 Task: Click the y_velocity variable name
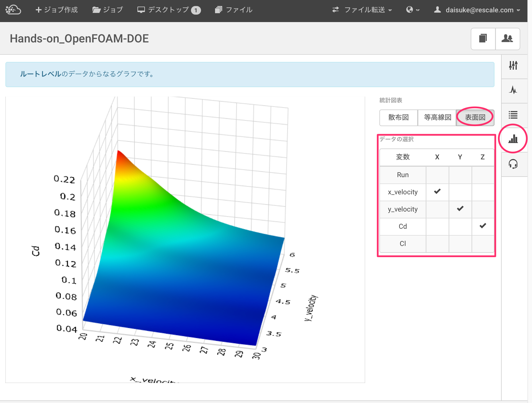point(403,209)
